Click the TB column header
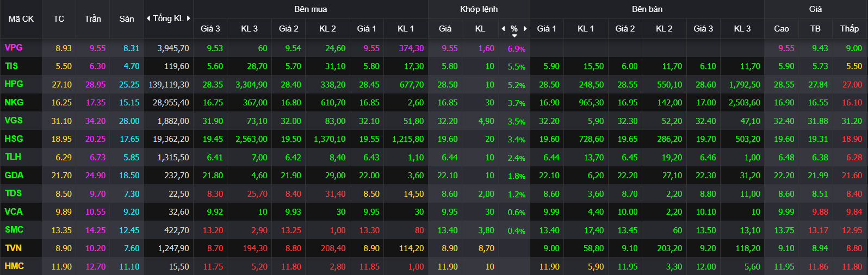The image size is (868, 275). pyautogui.click(x=815, y=29)
